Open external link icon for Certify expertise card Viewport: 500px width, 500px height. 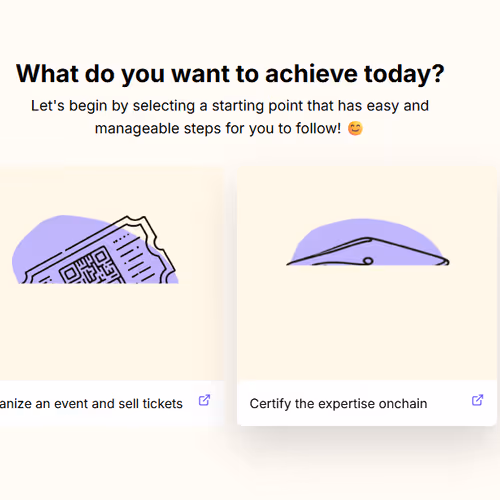pos(477,400)
